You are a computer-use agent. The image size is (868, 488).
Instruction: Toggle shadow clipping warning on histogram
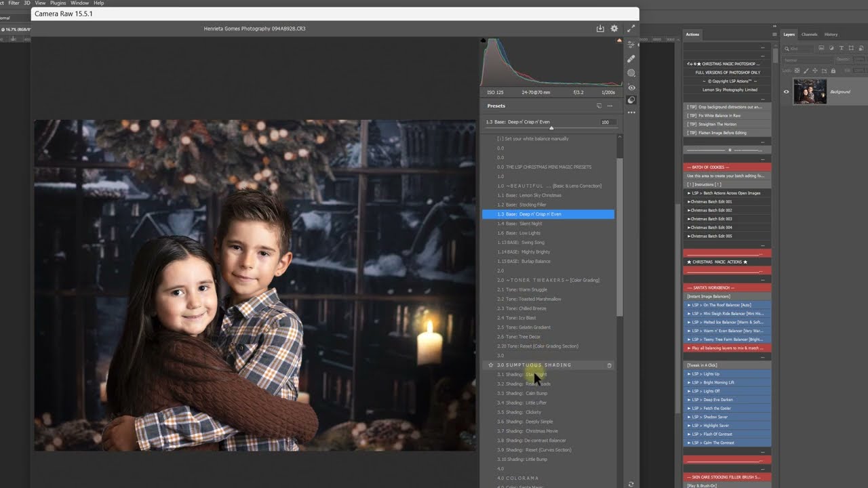(x=484, y=41)
